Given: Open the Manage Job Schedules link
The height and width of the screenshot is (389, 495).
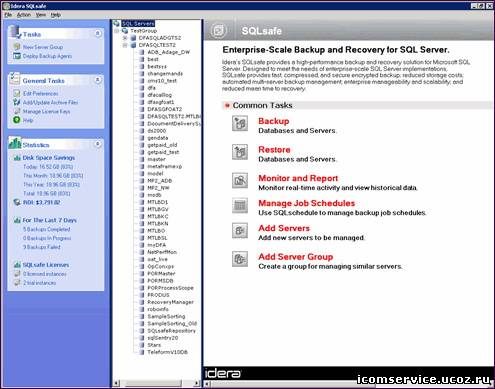Looking at the screenshot, I should [307, 203].
